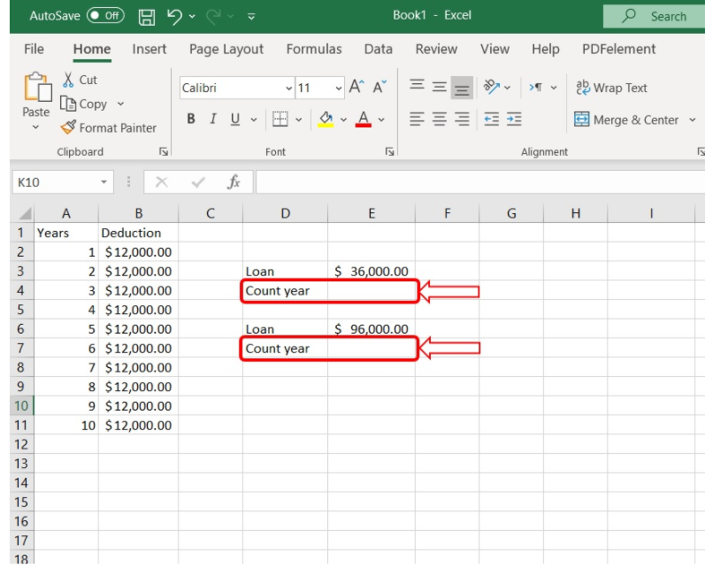This screenshot has width=728, height=576.
Task: Open the Font settings dialog launcher
Action: click(x=389, y=151)
